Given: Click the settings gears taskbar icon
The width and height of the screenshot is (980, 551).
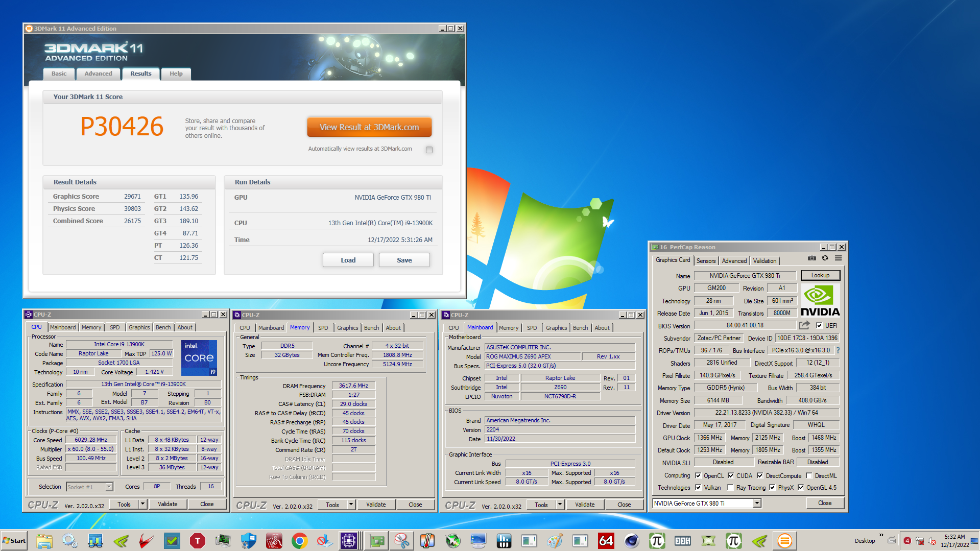Looking at the screenshot, I should click(x=70, y=541).
